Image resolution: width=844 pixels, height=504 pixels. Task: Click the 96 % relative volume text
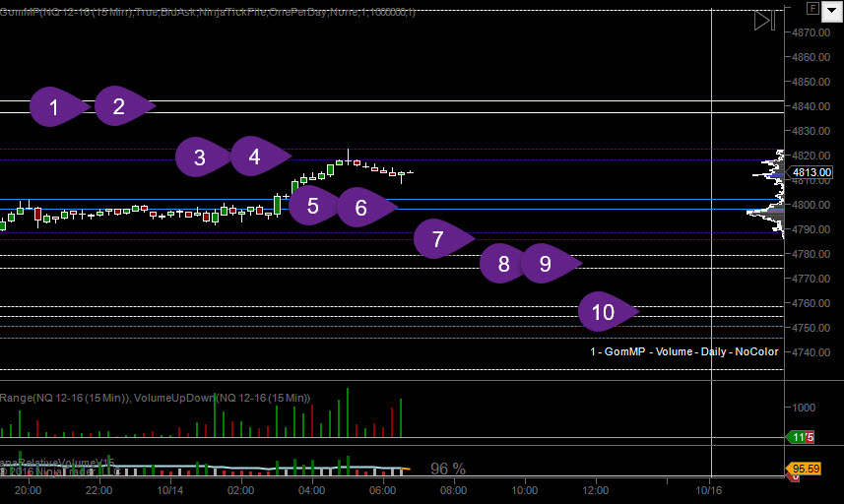tap(448, 469)
